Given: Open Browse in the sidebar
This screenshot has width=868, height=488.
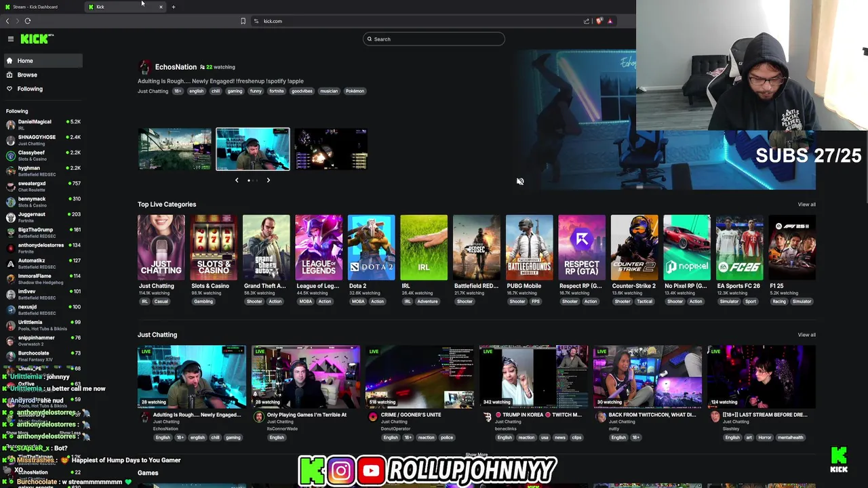Looking at the screenshot, I should (42, 75).
